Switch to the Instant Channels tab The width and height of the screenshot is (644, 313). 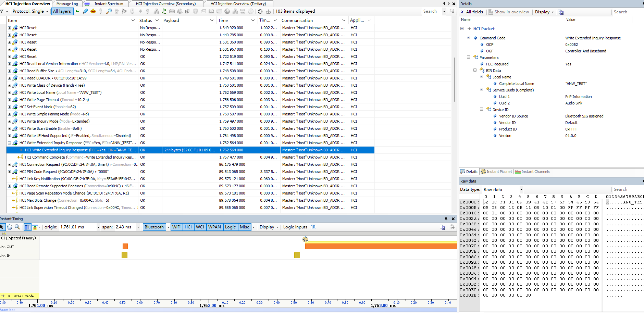(532, 172)
